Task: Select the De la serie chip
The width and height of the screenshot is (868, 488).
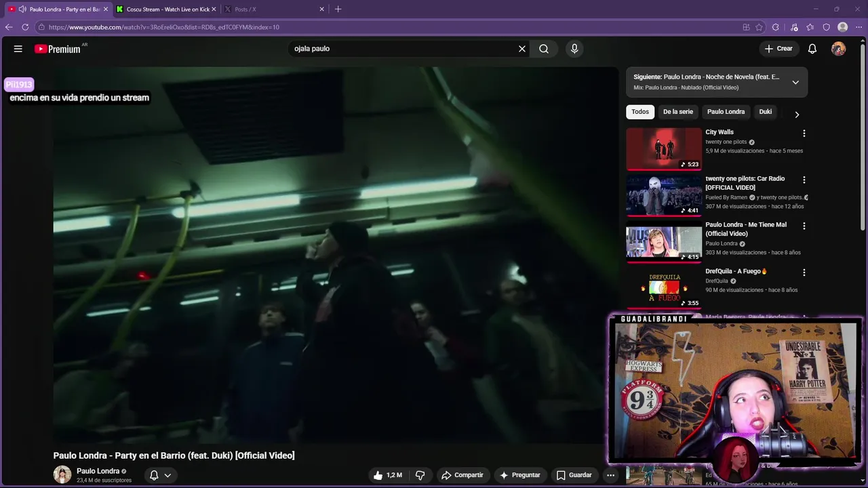Action: point(678,112)
